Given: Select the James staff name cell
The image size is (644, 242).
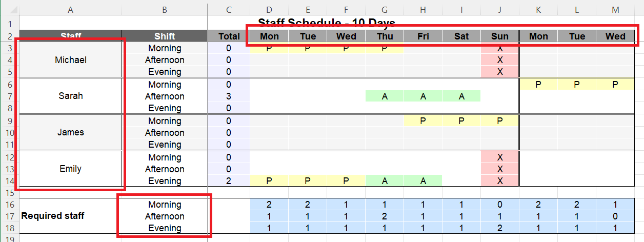Looking at the screenshot, I should pos(70,132).
